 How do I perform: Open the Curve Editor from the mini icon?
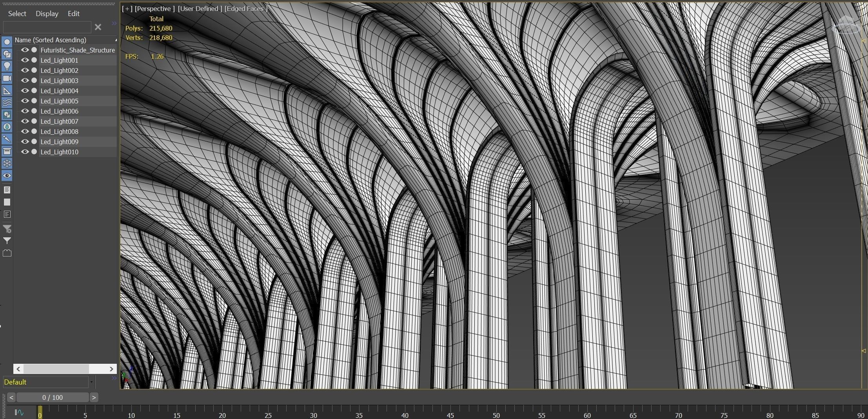[x=20, y=412]
